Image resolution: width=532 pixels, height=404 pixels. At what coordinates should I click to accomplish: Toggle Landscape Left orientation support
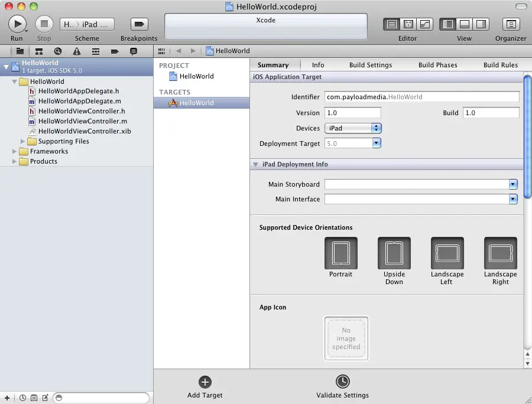pos(447,253)
